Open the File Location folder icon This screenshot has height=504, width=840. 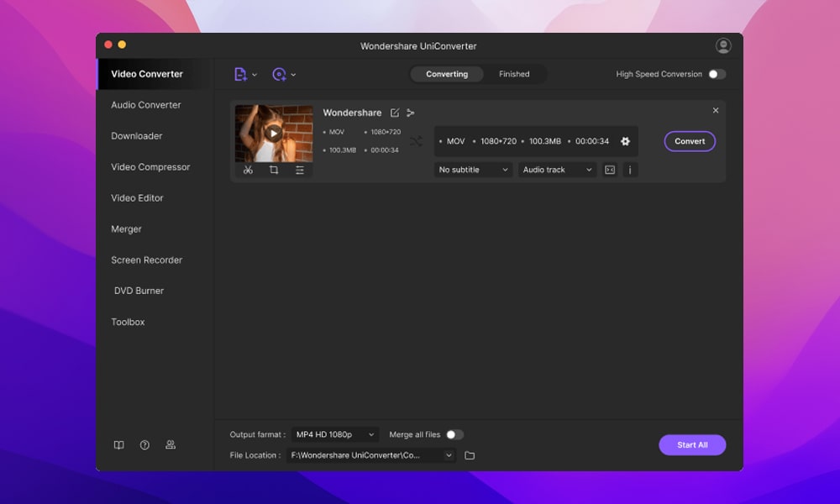click(470, 454)
